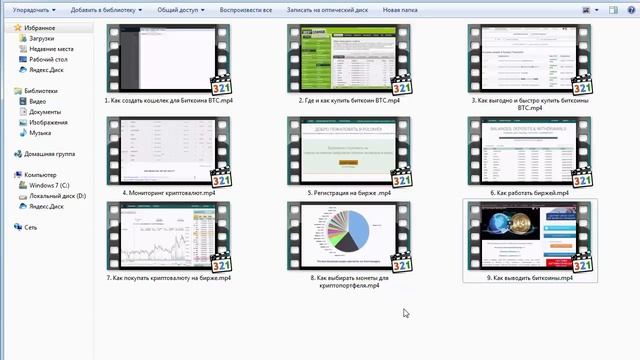Open the help question mark icon
640x360 pixels.
tap(631, 10)
